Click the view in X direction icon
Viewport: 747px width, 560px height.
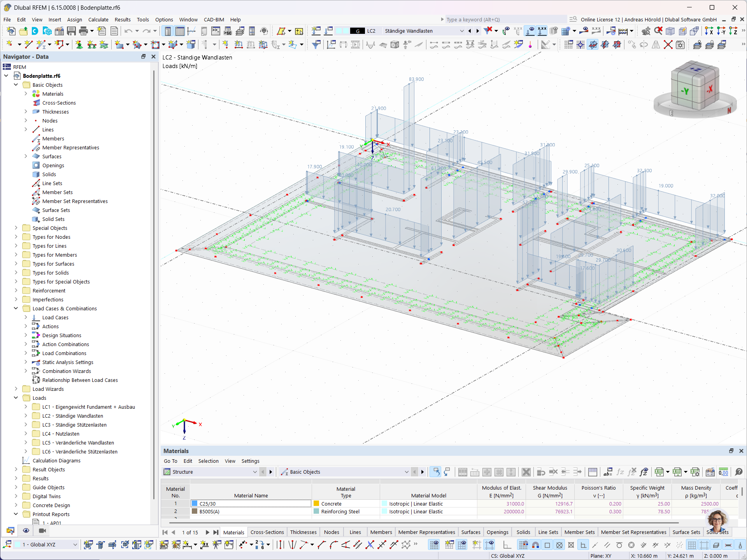pyautogui.click(x=709, y=31)
